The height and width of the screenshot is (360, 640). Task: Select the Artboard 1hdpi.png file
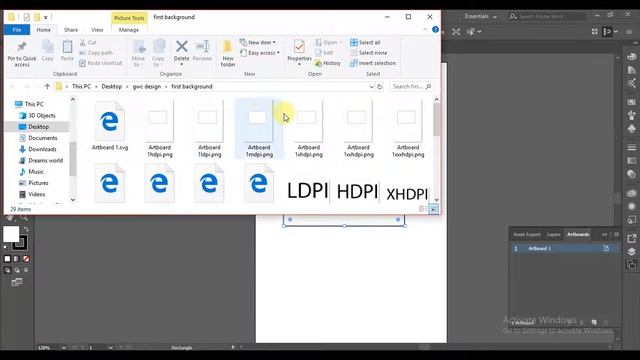[x=160, y=129]
